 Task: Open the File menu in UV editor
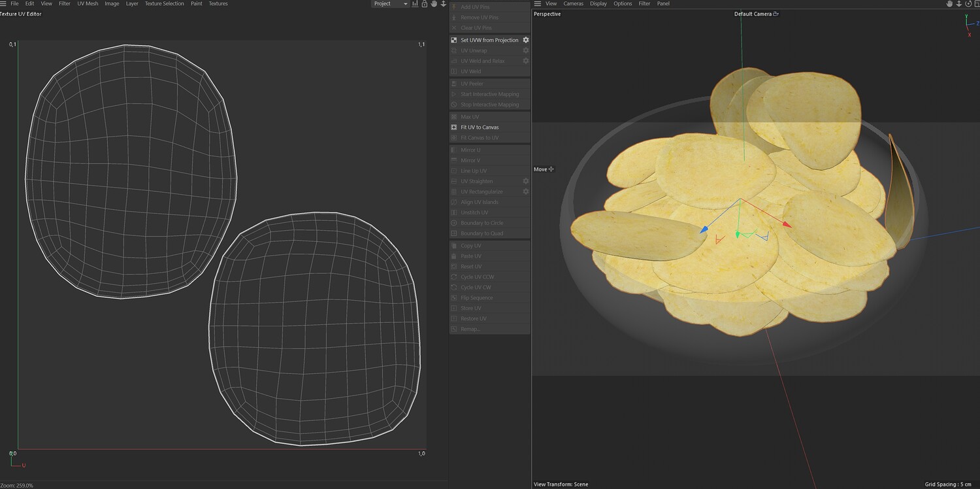tap(14, 4)
